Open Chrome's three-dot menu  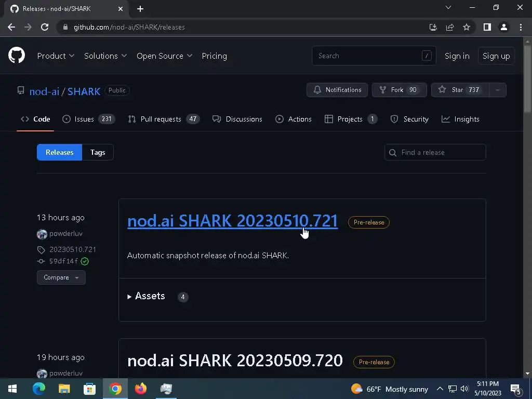click(521, 27)
